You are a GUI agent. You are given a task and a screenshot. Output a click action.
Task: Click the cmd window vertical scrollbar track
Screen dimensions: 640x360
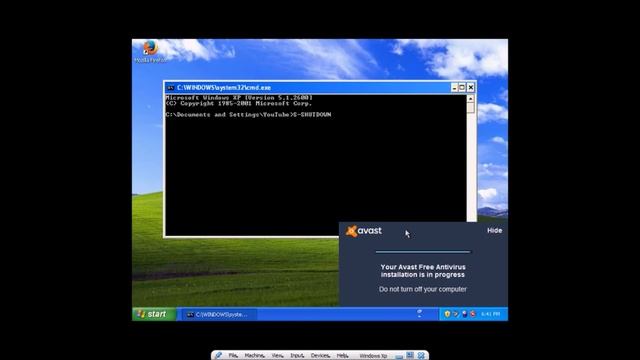(471, 167)
